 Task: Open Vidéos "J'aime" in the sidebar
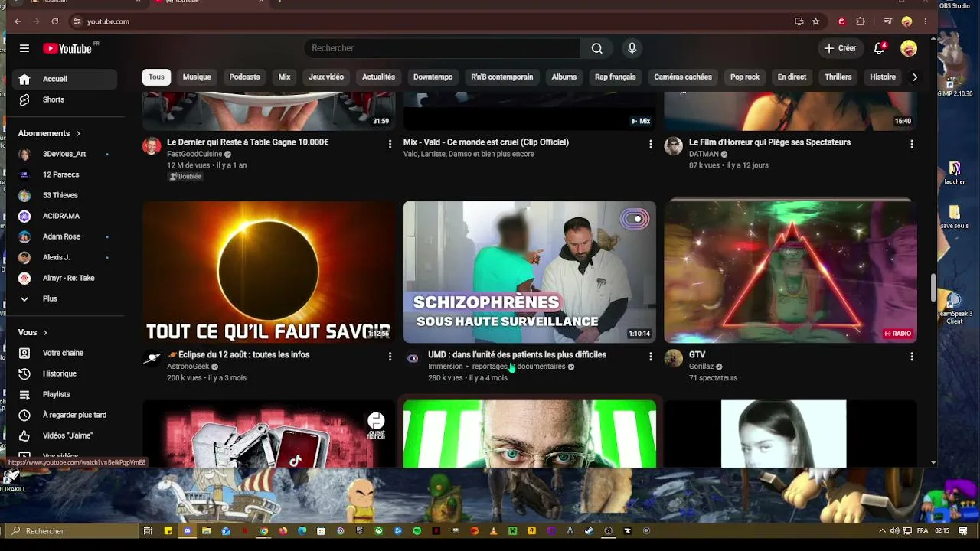pos(65,435)
